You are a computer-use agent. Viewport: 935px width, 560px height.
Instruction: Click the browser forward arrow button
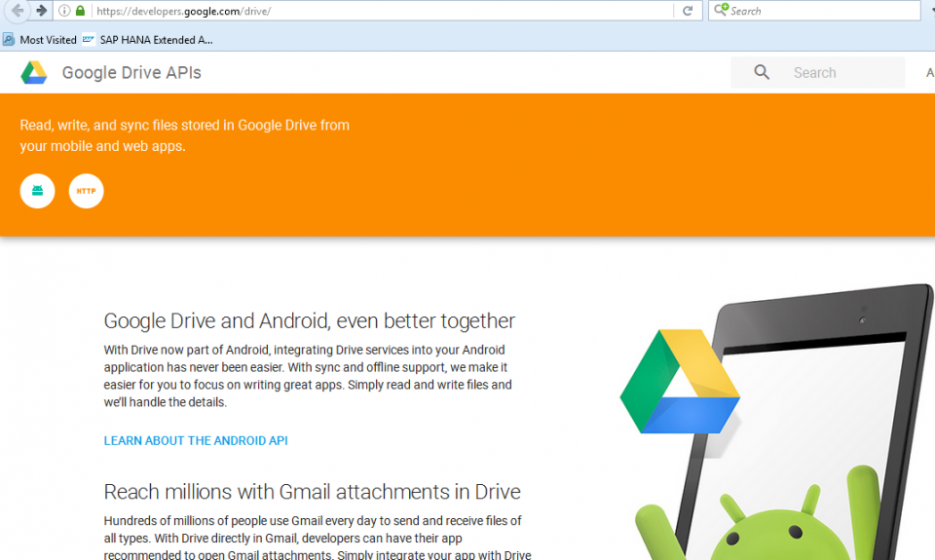[x=41, y=10]
